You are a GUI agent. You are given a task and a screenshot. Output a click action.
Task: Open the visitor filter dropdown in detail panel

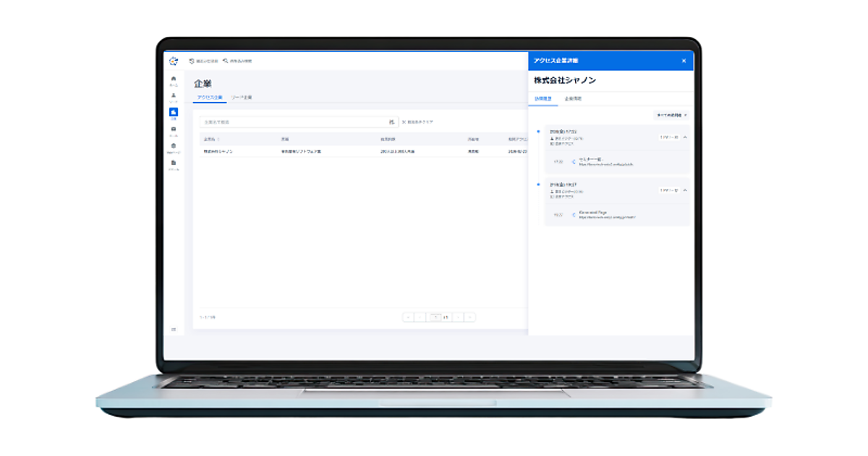tap(671, 115)
